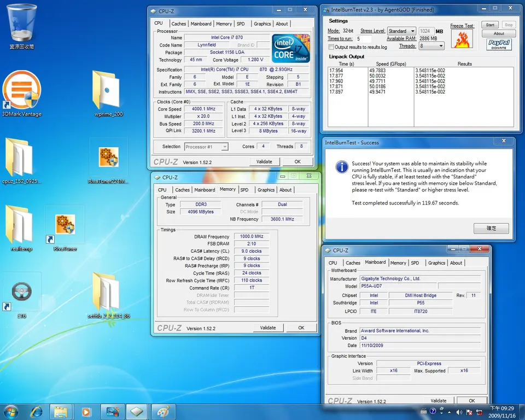Click the Times to run input field

coord(363,39)
